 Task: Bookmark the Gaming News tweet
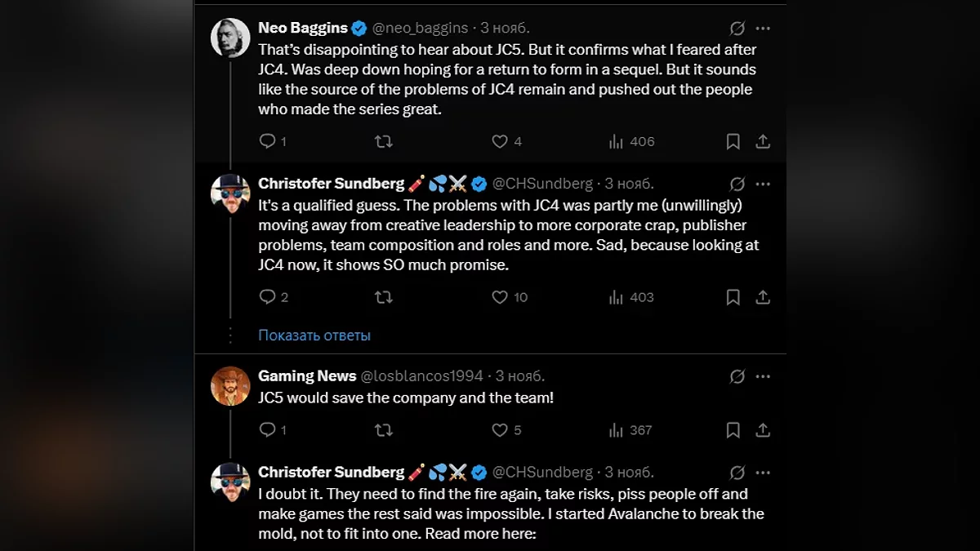[x=733, y=429]
